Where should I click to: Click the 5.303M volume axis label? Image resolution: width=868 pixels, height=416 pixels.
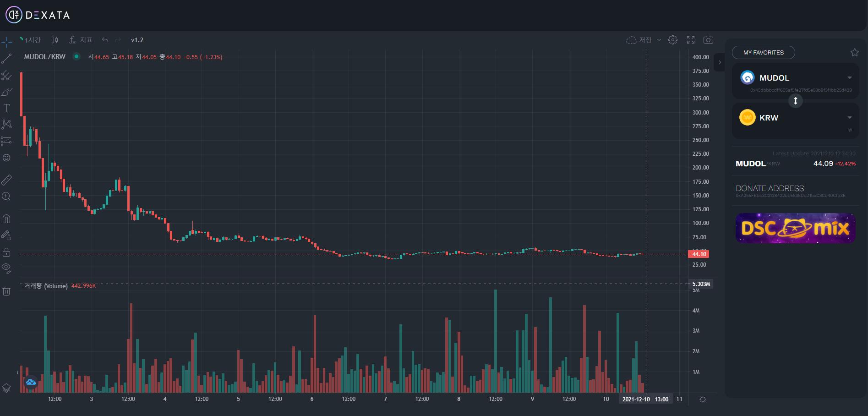(701, 284)
